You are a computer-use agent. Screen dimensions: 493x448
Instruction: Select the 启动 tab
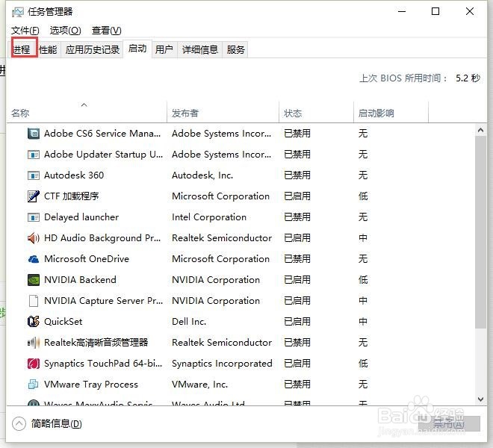pyautogui.click(x=137, y=49)
